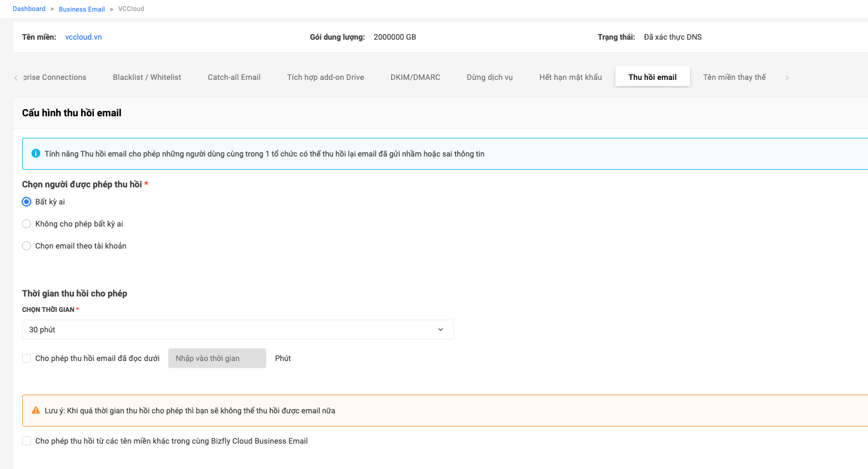868x469 pixels.
Task: Click the Đã xác thực DNS status
Action: 673,37
